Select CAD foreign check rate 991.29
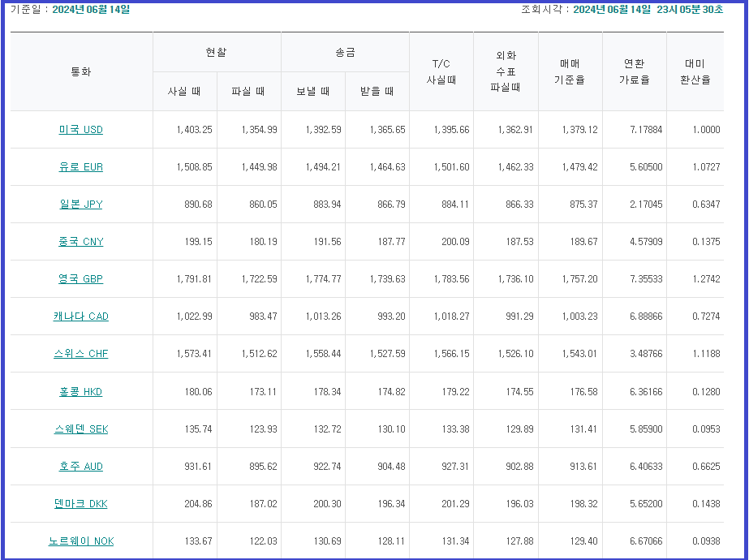This screenshot has height=560, width=749. click(x=519, y=317)
